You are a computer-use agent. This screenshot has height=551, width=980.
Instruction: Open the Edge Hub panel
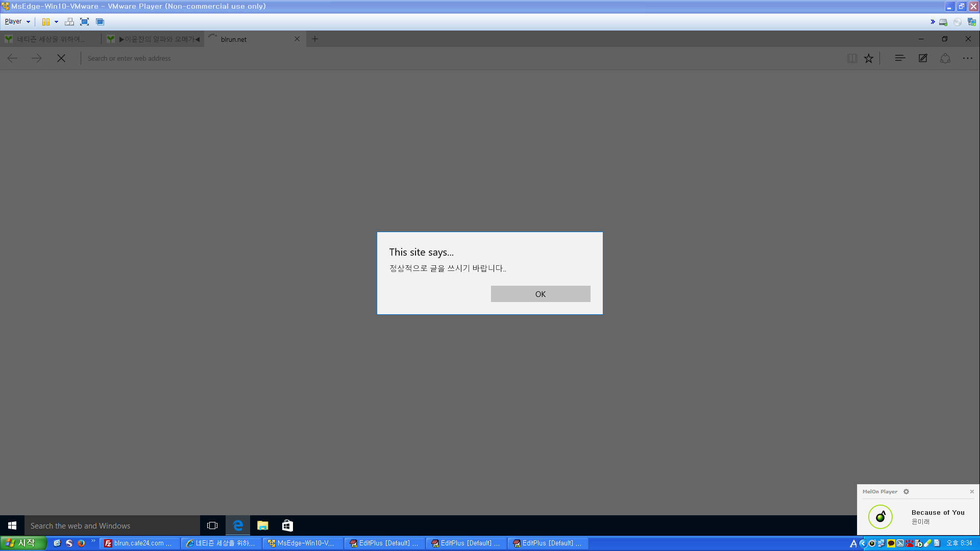(900, 58)
